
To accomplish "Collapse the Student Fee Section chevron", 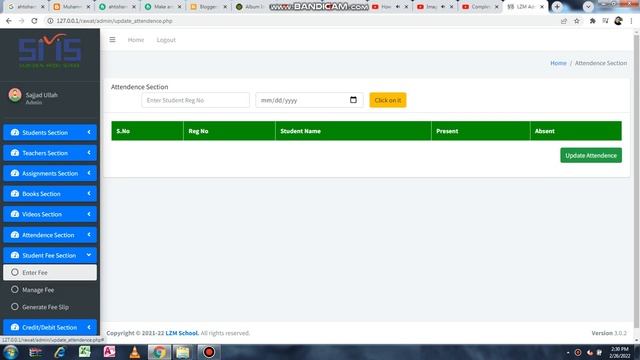I will [89, 255].
